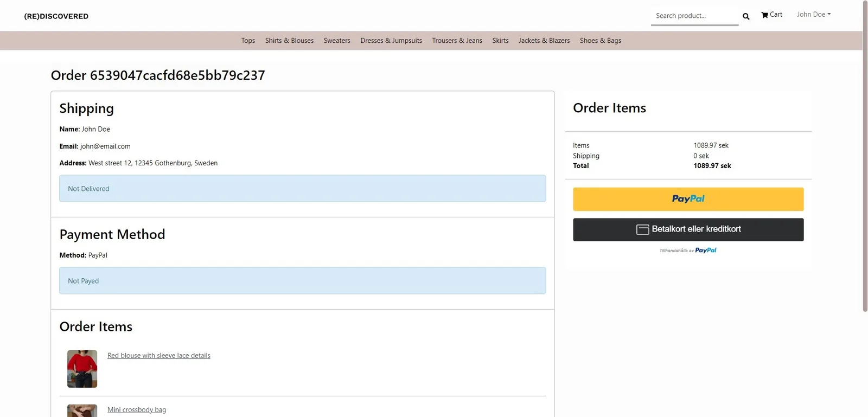Pay with the yellow PayPal button
The image size is (868, 417).
tap(688, 199)
